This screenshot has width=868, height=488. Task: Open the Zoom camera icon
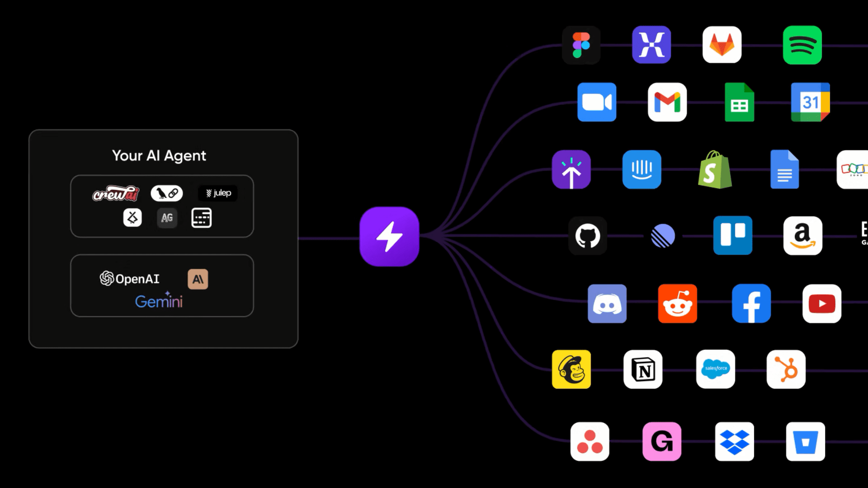click(x=597, y=102)
